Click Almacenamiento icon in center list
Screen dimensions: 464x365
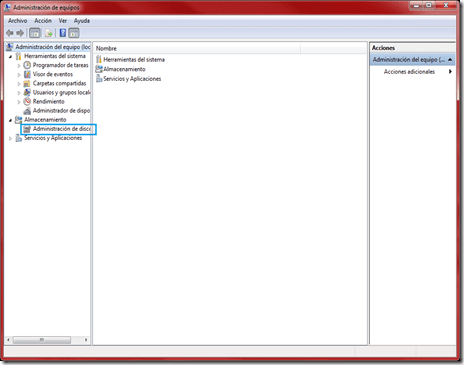point(99,69)
